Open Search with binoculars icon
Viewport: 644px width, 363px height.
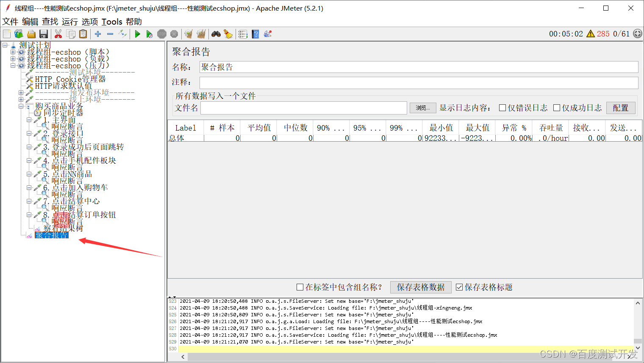pos(216,34)
